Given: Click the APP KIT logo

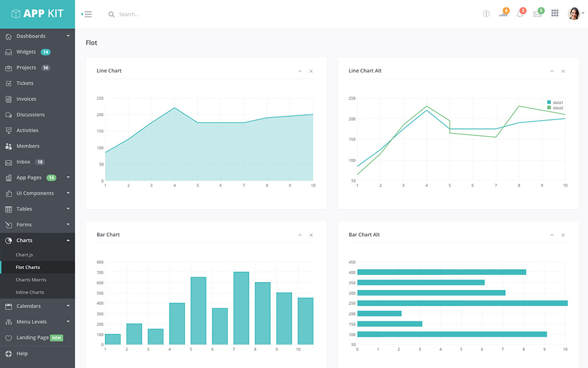Looking at the screenshot, I should pyautogui.click(x=38, y=14).
